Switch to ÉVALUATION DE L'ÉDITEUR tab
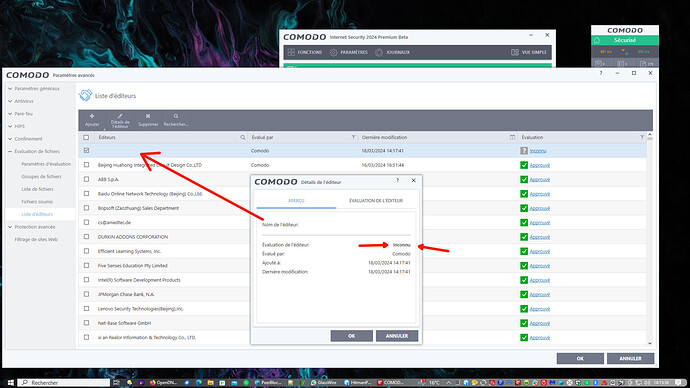Screen dimensions: 690x388 [x=376, y=201]
